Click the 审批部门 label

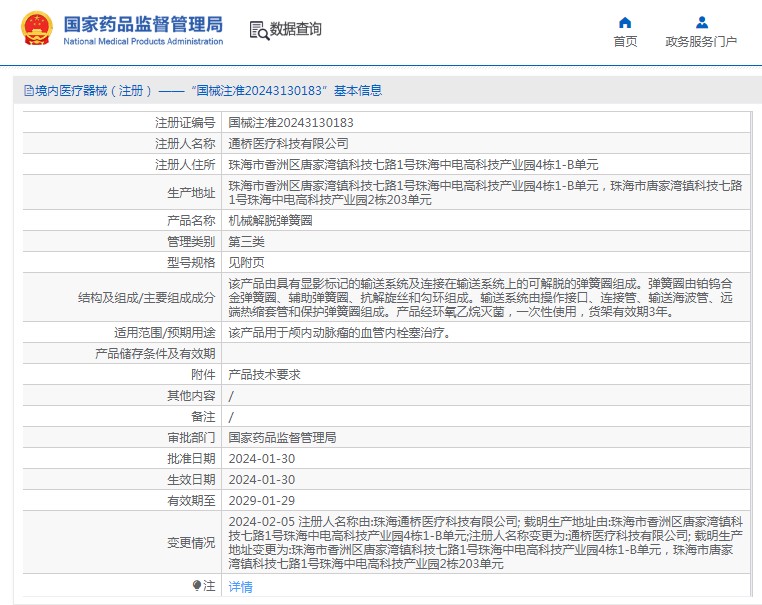tap(191, 438)
